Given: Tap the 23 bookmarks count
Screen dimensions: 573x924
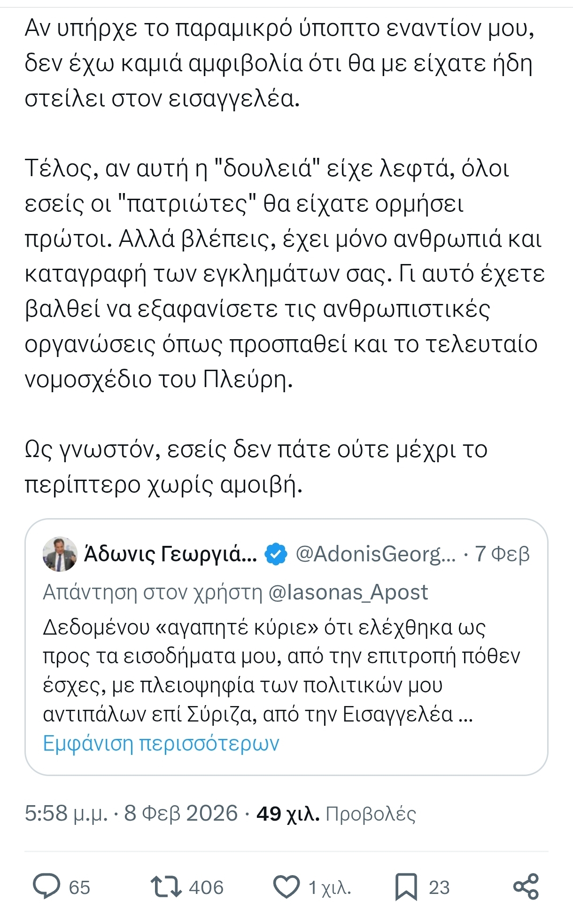Looking at the screenshot, I should (x=439, y=887).
